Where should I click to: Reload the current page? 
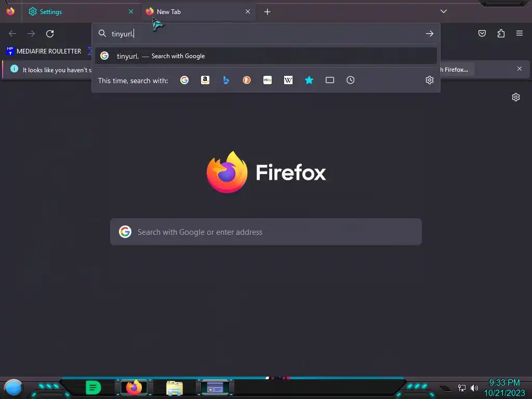coord(50,34)
